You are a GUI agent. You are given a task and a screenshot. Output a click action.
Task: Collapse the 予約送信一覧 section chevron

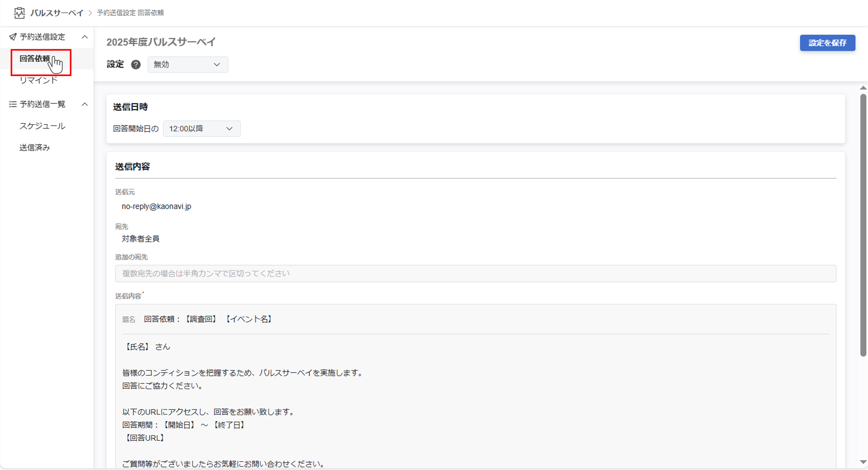[x=85, y=104]
